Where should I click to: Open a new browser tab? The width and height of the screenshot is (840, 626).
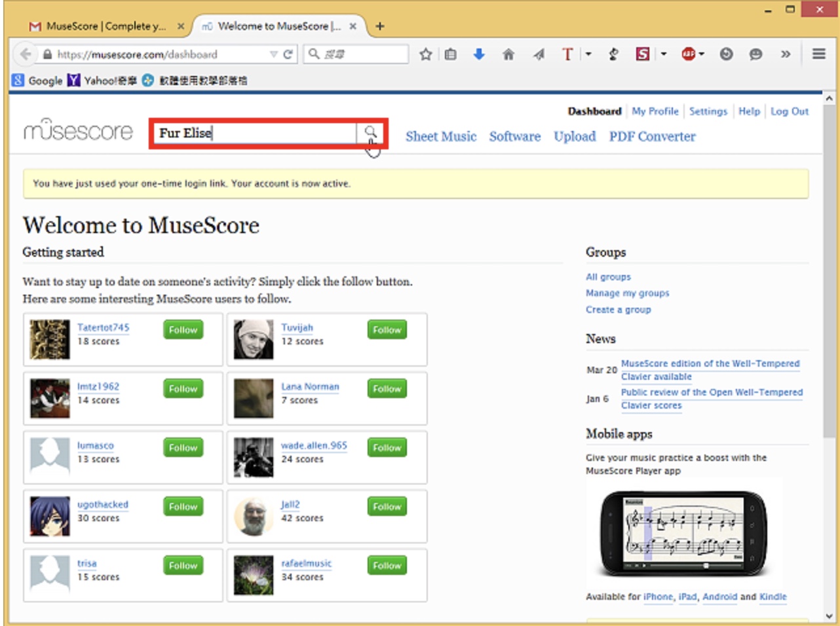380,26
